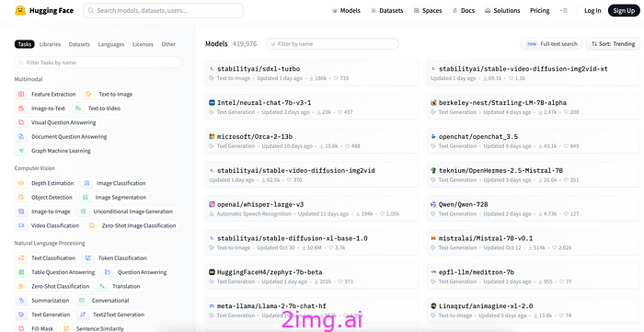Click the Image Segmentation icon
This screenshot has height=332, width=644.
pyautogui.click(x=85, y=198)
